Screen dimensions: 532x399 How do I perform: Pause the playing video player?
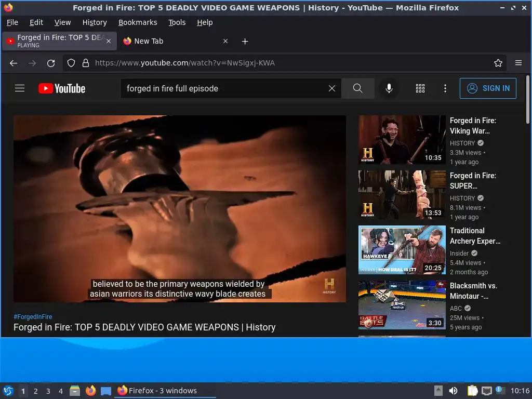(x=180, y=209)
